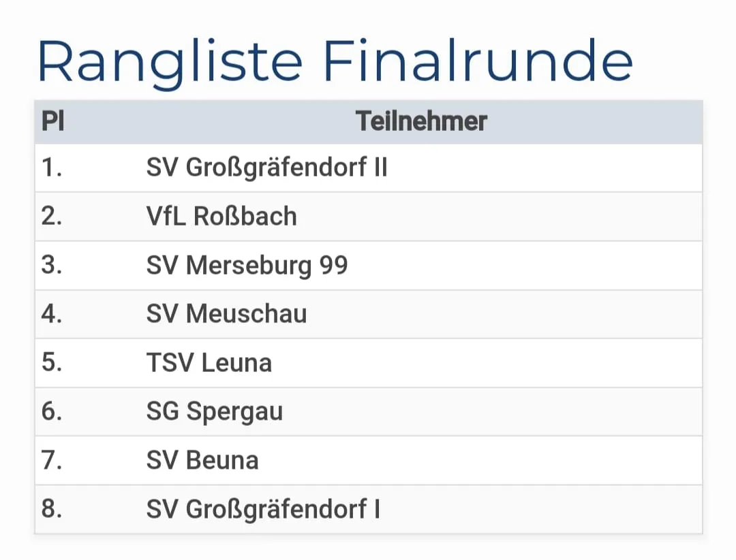Choose SV Meuschau in the ranking

coord(226,314)
